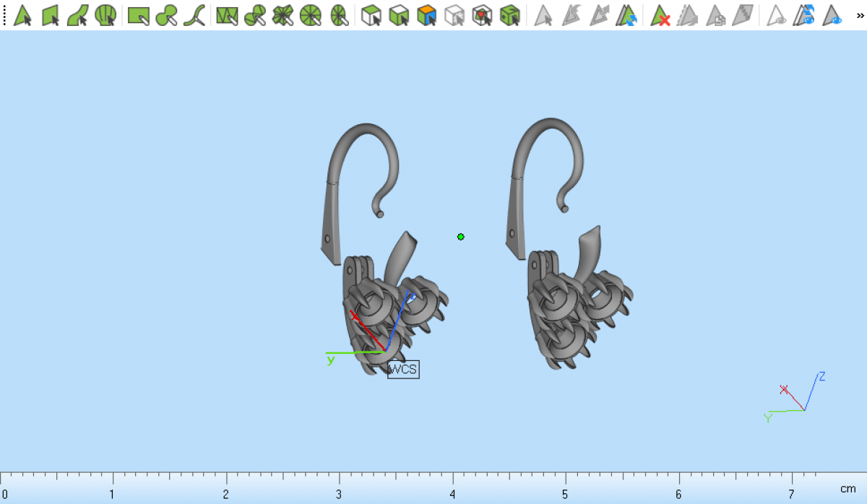Click the XYZ orientation axis indicator
867x504 pixels.
click(x=795, y=397)
